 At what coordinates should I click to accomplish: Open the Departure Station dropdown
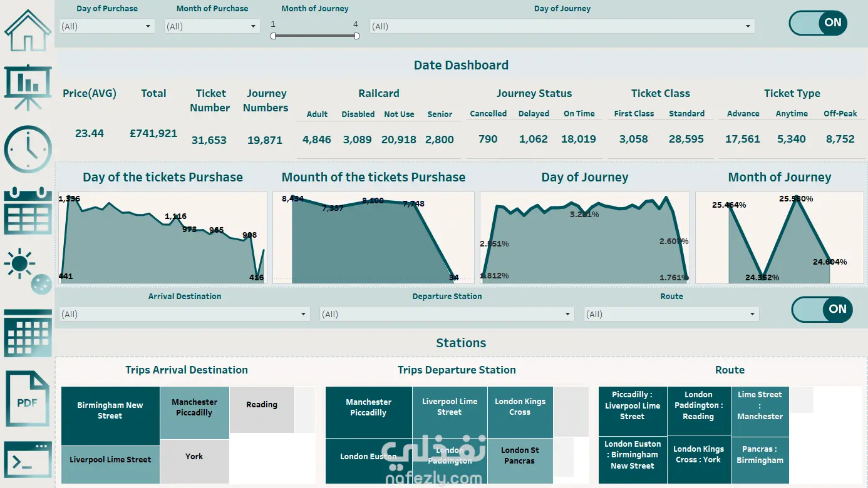[447, 314]
